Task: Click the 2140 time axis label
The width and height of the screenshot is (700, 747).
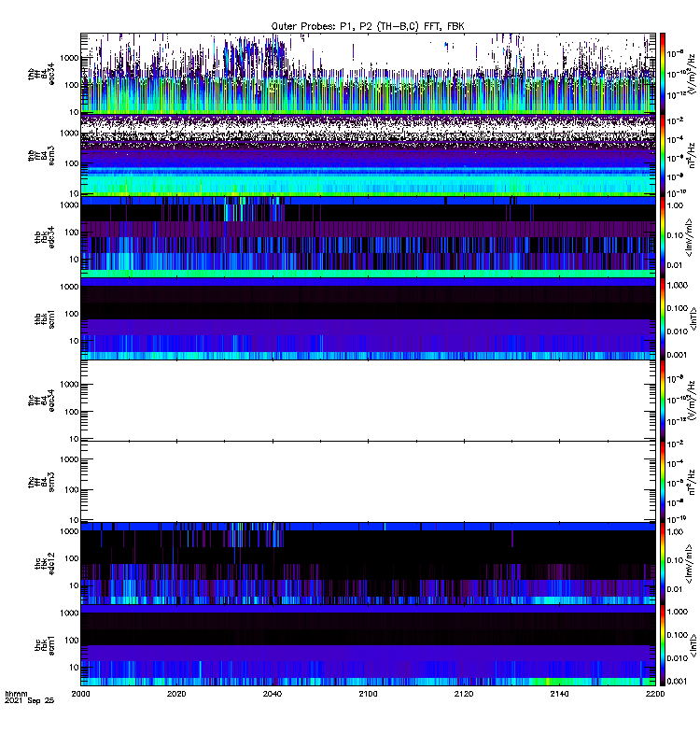Action: pyautogui.click(x=559, y=694)
